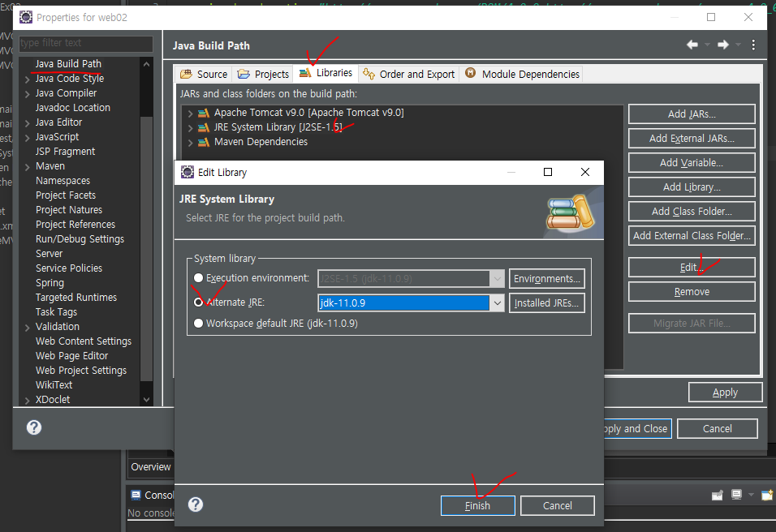Image resolution: width=776 pixels, height=532 pixels.
Task: Open the Overview tab in editor
Action: tap(150, 467)
